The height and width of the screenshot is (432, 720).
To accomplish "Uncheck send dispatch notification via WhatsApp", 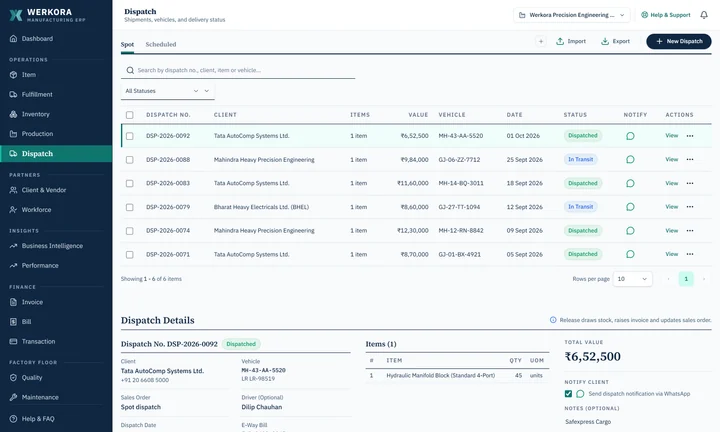I will (x=568, y=394).
